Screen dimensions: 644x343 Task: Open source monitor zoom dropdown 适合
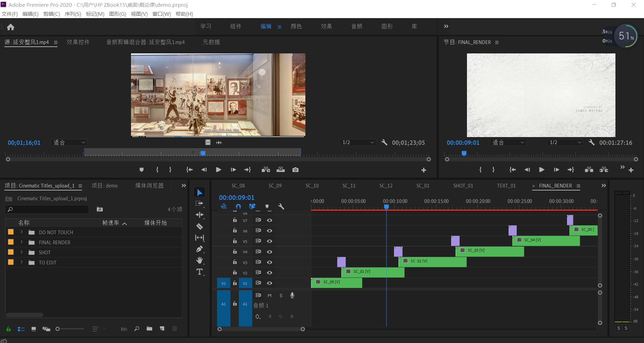(69, 142)
